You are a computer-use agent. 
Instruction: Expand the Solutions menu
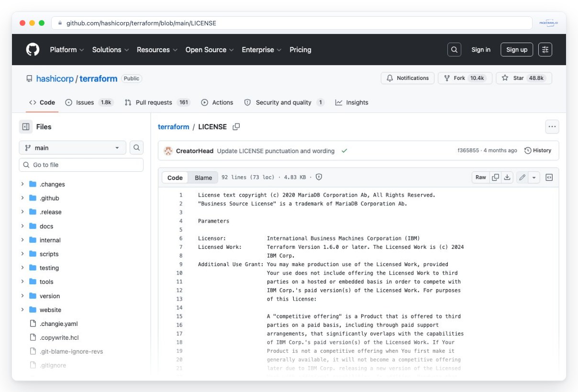pos(110,50)
